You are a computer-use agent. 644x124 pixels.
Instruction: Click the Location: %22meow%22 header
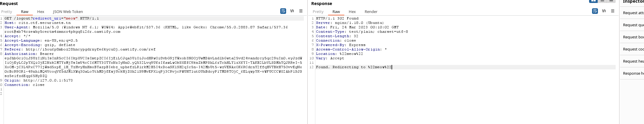pyautogui.click(x=340, y=54)
